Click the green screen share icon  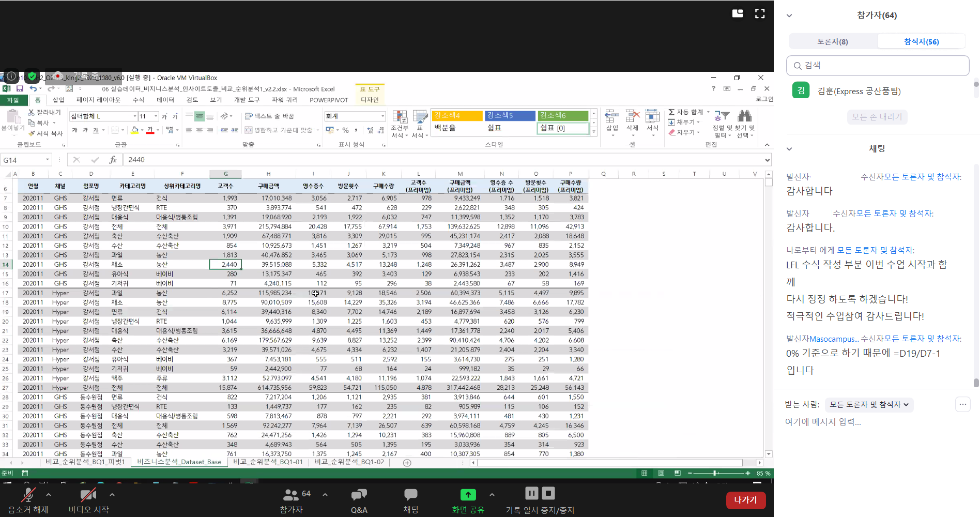click(x=468, y=495)
